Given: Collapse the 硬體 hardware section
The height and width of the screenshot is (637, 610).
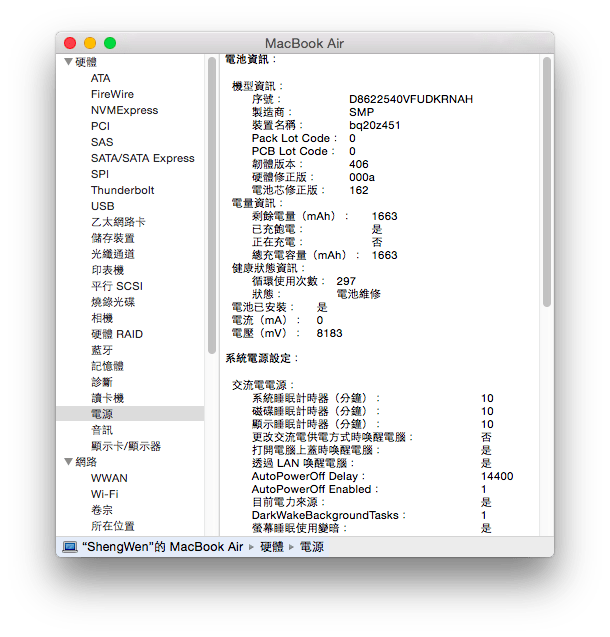Looking at the screenshot, I should [x=68, y=62].
